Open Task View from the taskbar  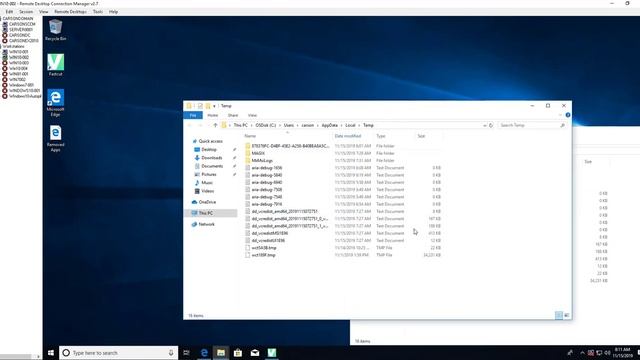(x=186, y=353)
